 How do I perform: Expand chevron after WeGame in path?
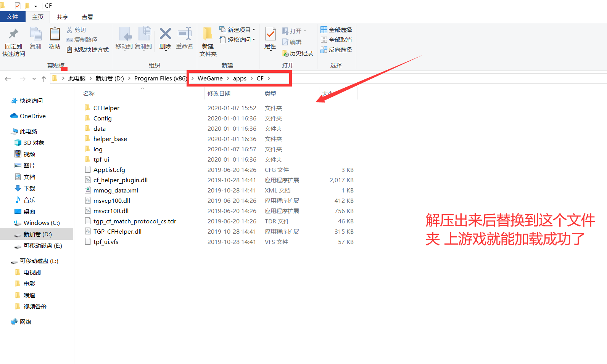coord(228,79)
